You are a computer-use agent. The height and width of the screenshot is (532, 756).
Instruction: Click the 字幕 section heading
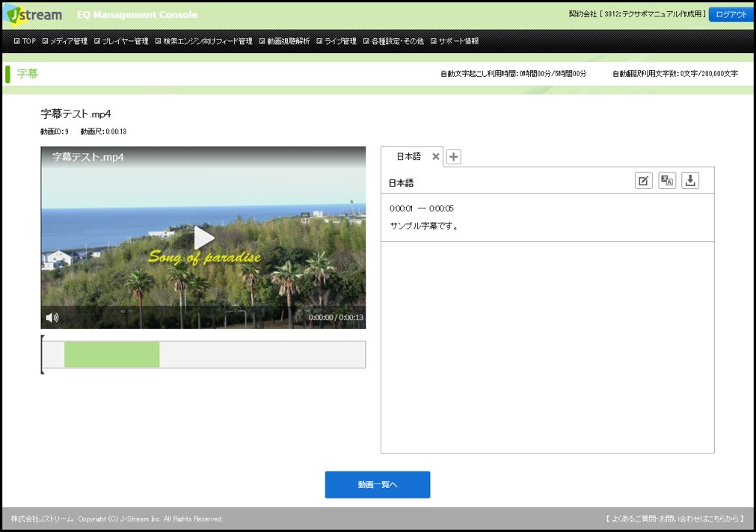click(x=28, y=74)
